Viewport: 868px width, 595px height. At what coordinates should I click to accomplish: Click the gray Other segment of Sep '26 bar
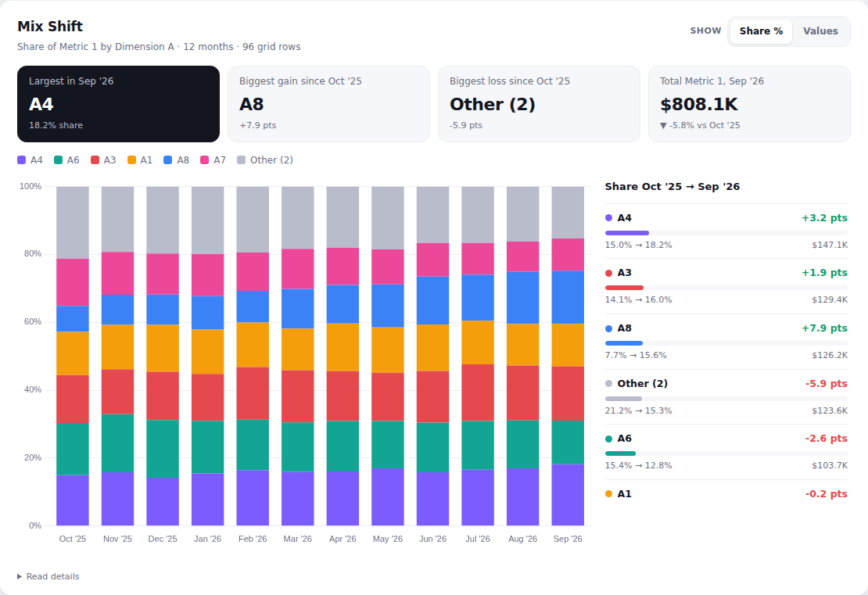coord(568,213)
